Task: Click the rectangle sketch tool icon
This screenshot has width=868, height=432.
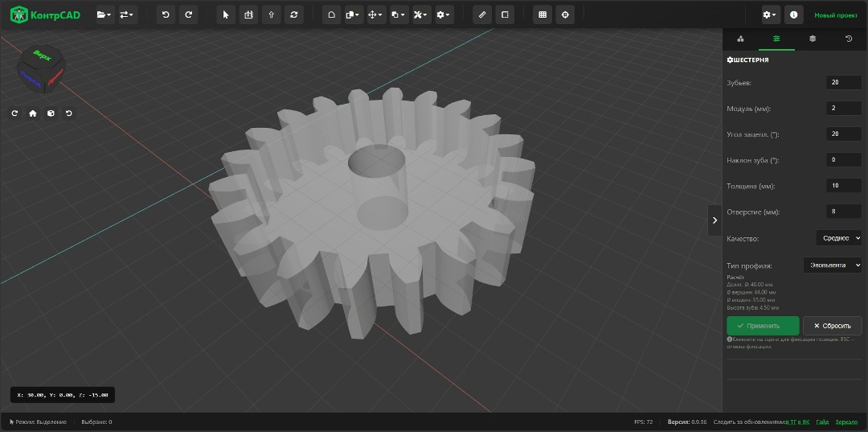Action: tap(505, 15)
